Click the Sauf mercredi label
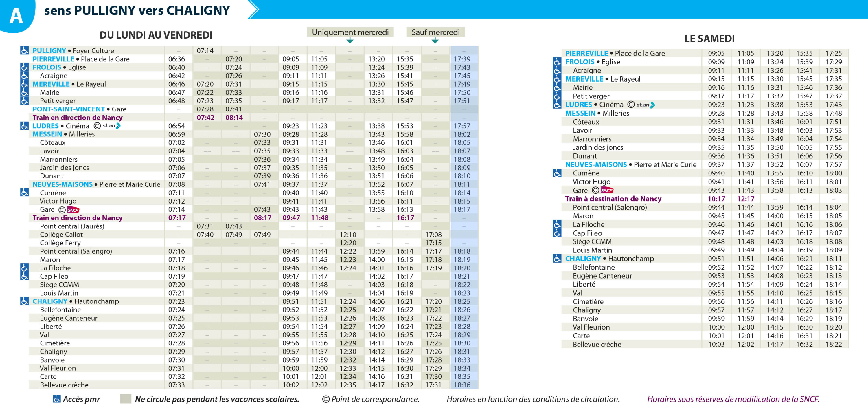Viewport: 868px width, 410px height. pyautogui.click(x=435, y=32)
